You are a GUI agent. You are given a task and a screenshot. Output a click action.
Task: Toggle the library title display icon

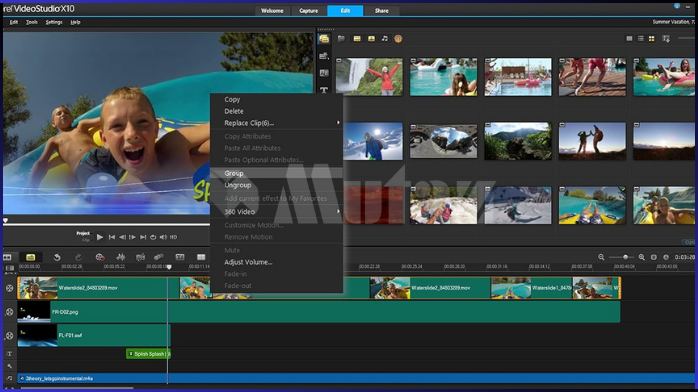point(629,39)
